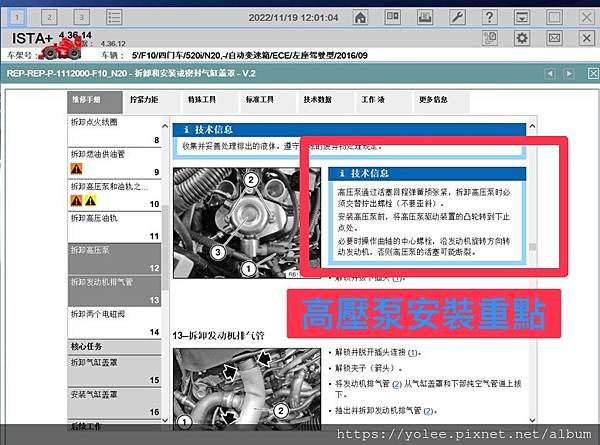600x445 pixels.
Task: Click the minimize-to-tray window icon
Action: pyautogui.click(x=522, y=17)
